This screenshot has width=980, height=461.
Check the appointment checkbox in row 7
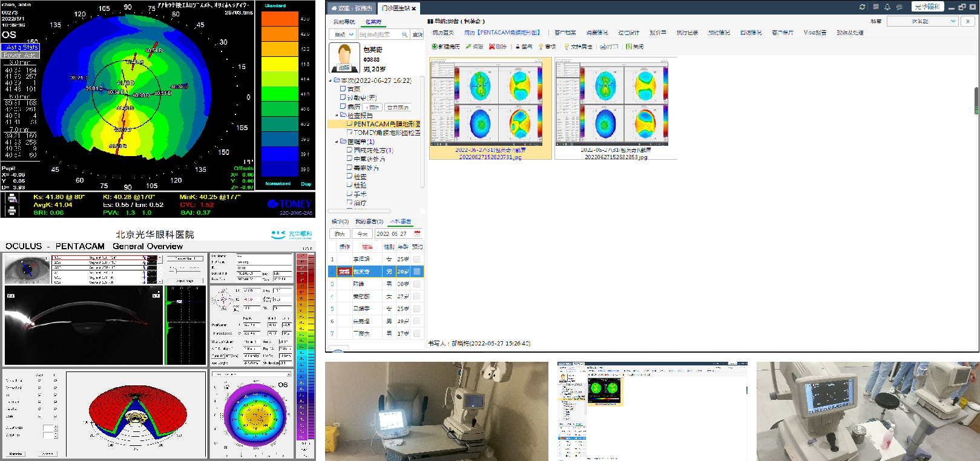point(416,333)
